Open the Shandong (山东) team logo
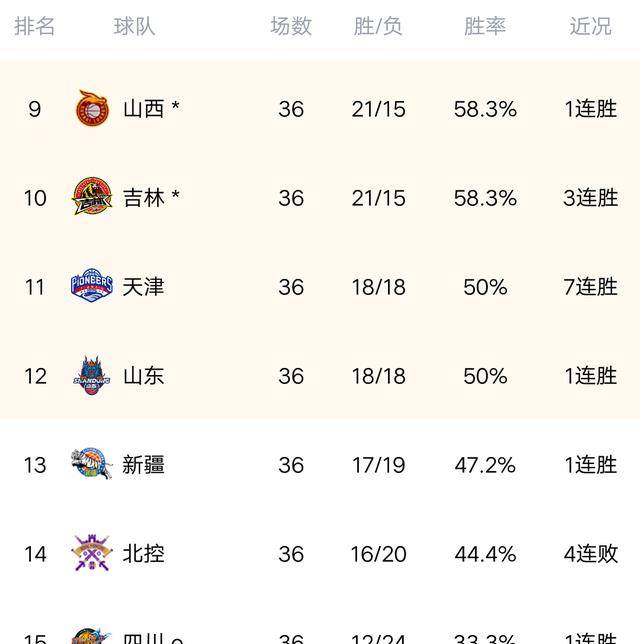Image resolution: width=640 pixels, height=644 pixels. pos(92,375)
